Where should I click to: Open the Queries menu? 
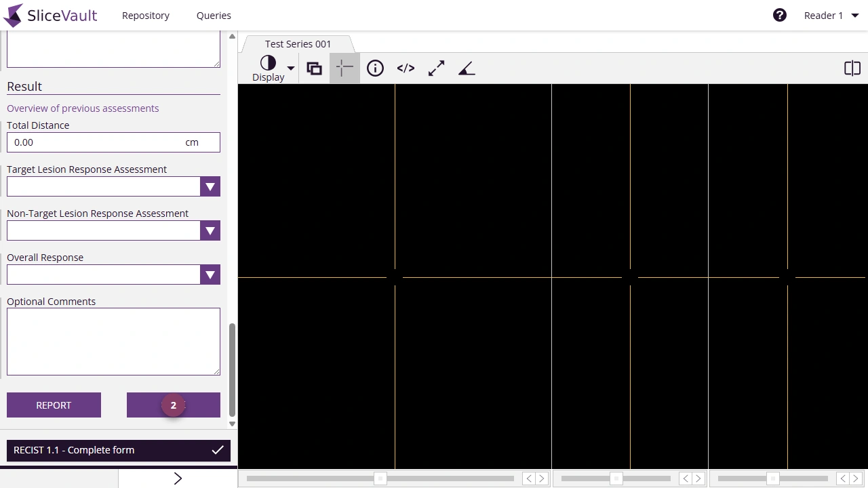coord(214,15)
